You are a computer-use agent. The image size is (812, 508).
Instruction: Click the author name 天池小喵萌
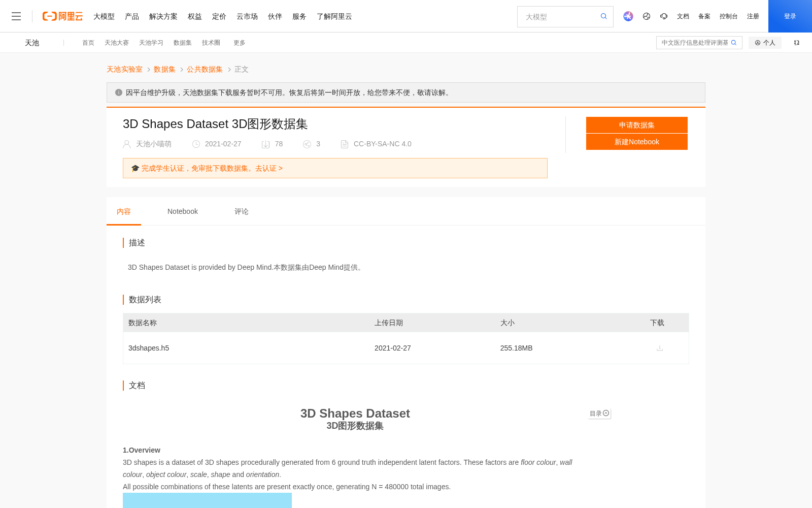pyautogui.click(x=154, y=144)
